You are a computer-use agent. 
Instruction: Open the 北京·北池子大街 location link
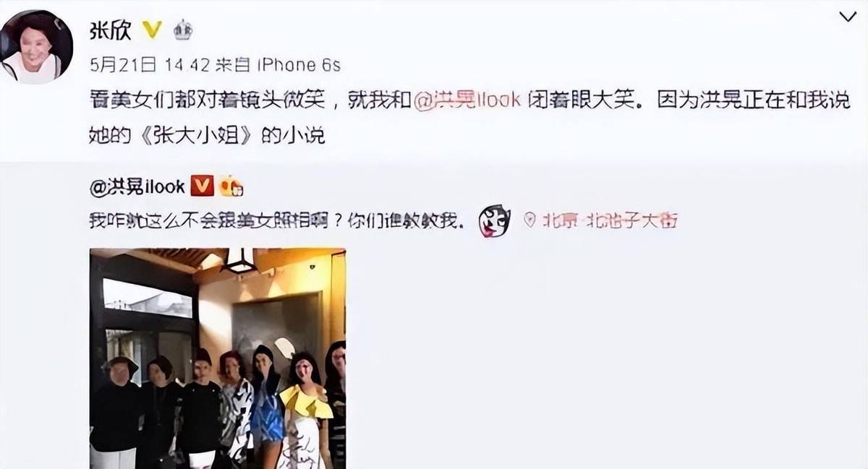point(610,220)
